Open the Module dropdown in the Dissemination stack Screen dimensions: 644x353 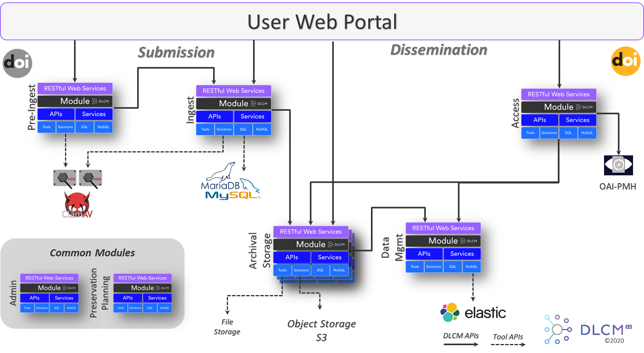coord(559,107)
